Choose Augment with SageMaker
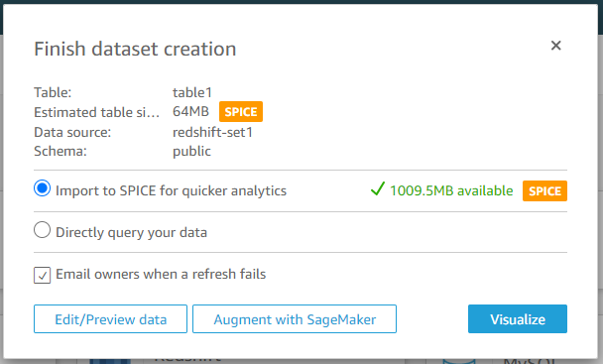Viewport: 603px width, 364px height. [295, 319]
